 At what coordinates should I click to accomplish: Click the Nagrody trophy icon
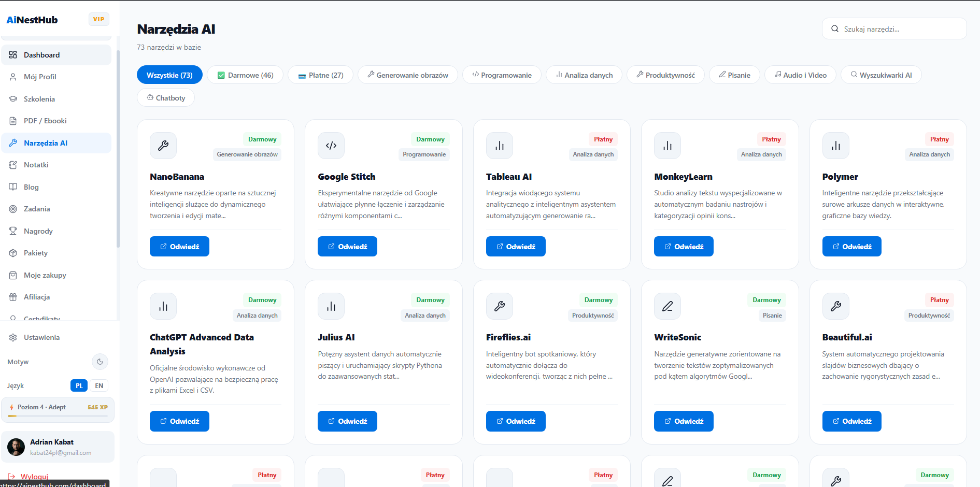point(13,231)
